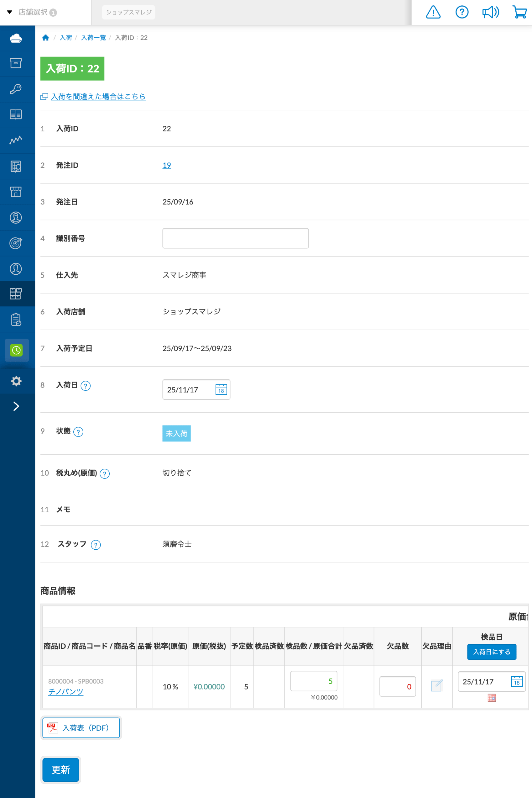Open the チノパンツ product link

pyautogui.click(x=65, y=691)
